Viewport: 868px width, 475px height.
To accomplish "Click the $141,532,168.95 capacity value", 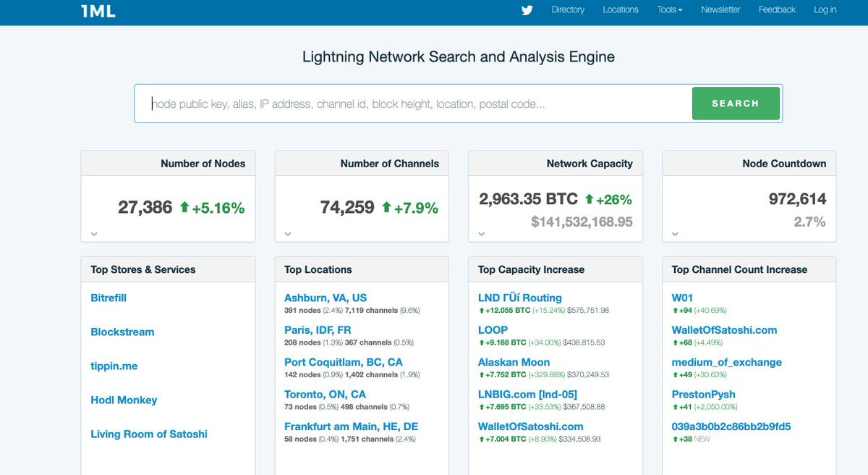I will 582,222.
